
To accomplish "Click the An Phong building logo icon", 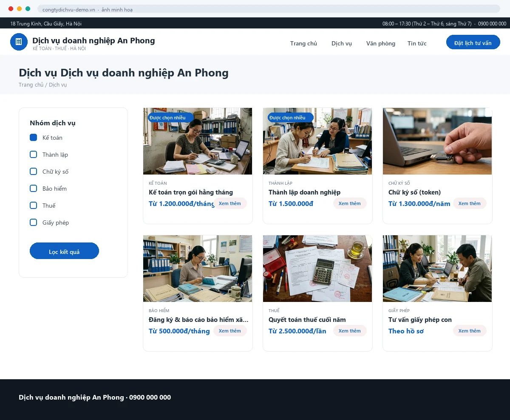I will [19, 42].
